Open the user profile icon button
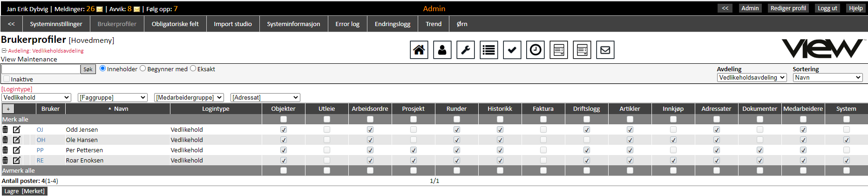This screenshot has height=196, width=868. pos(442,50)
